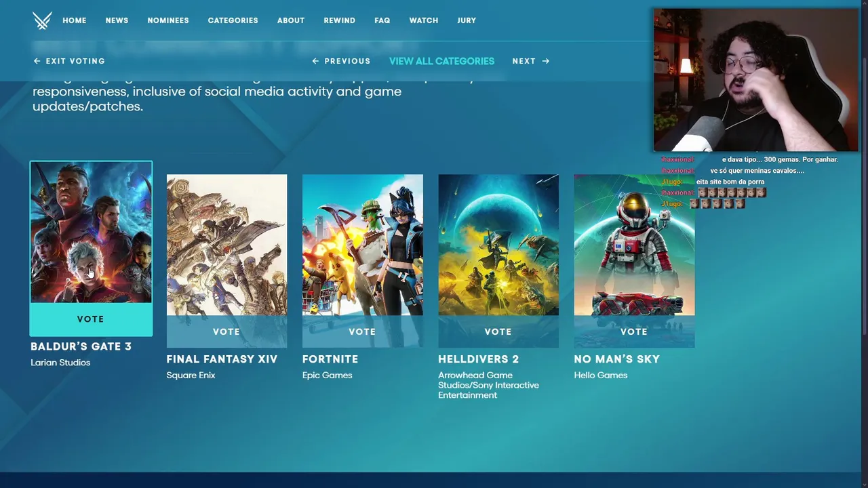
Task: Open the FAQ nav item
Action: (x=382, y=20)
